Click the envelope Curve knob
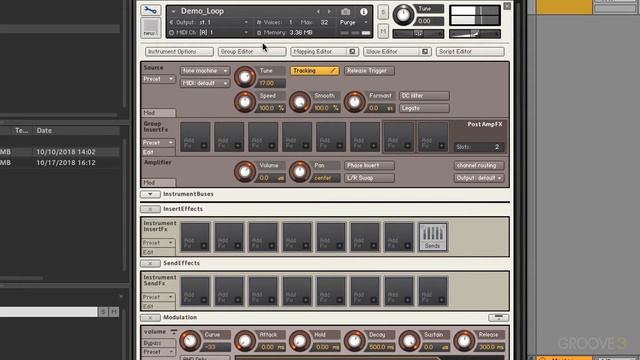The image size is (640, 360). pyautogui.click(x=190, y=340)
